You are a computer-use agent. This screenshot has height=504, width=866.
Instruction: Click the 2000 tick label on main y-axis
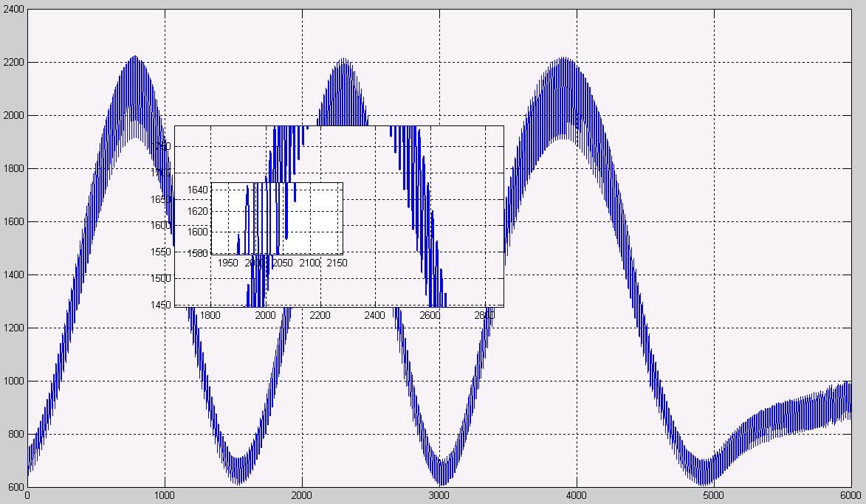pos(14,115)
